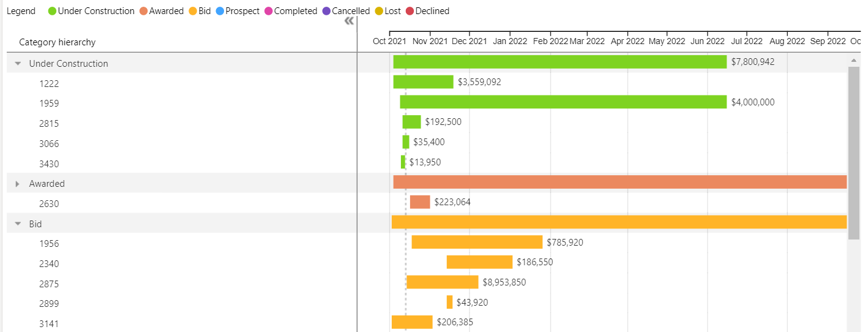Screen dimensions: 868x332
Task: Collapse the Bid group
Action: [18, 224]
